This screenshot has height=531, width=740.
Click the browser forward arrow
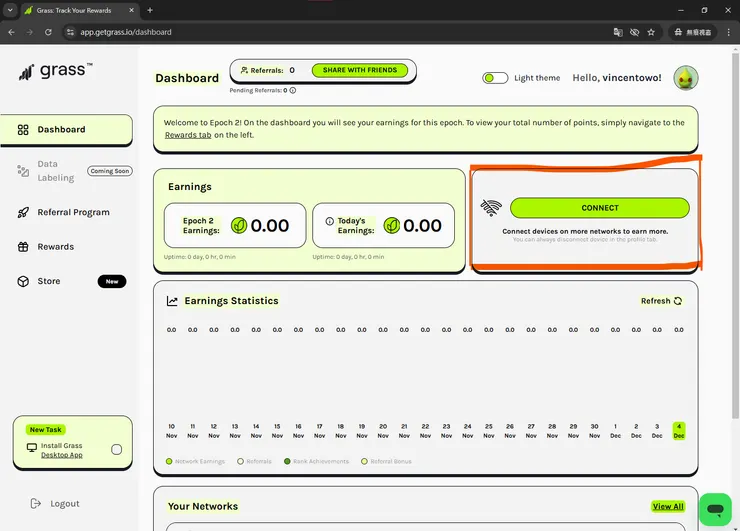coord(30,32)
